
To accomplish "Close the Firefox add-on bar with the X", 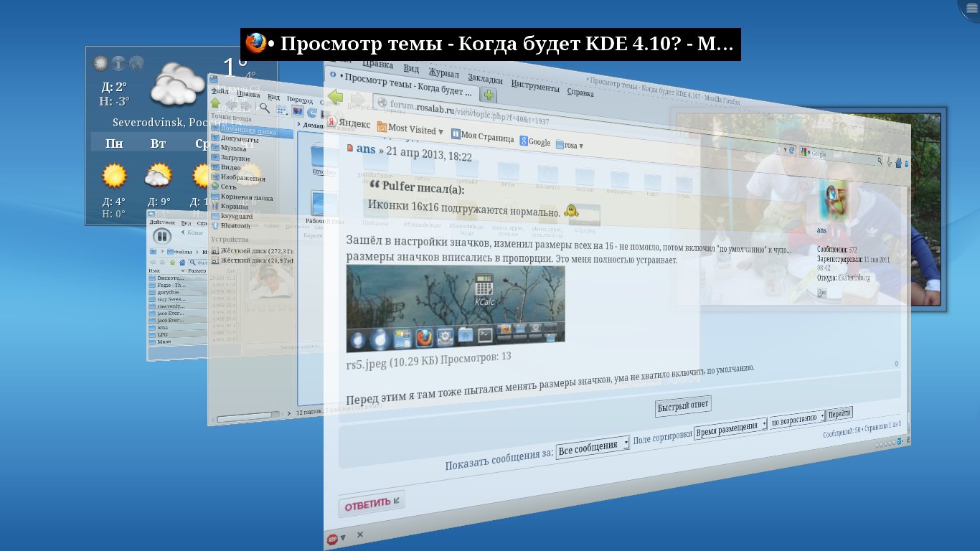I will [x=360, y=535].
